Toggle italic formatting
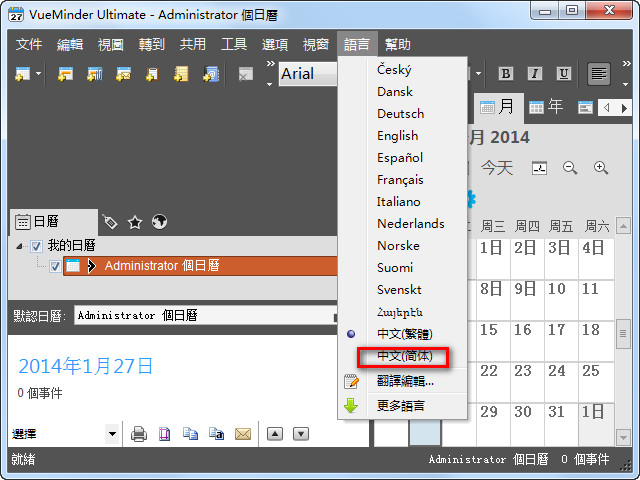640x480 pixels. pyautogui.click(x=535, y=73)
